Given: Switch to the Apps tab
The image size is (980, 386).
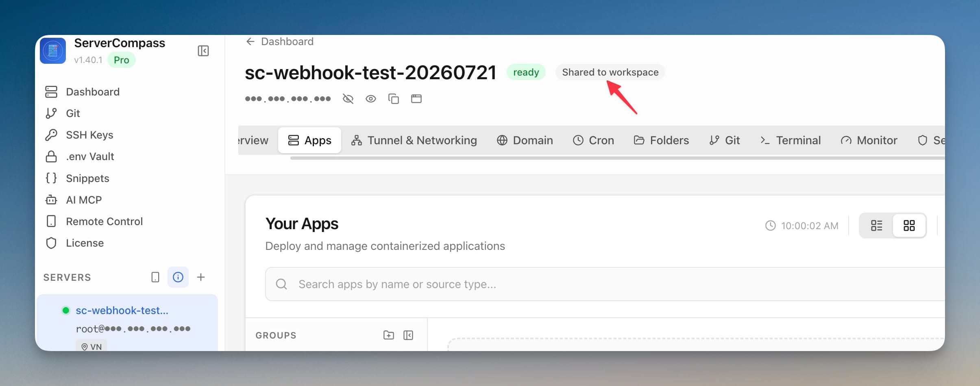Looking at the screenshot, I should [x=309, y=140].
